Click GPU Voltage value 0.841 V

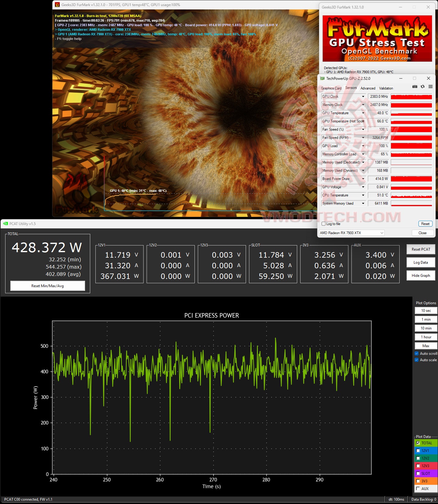pyautogui.click(x=378, y=187)
